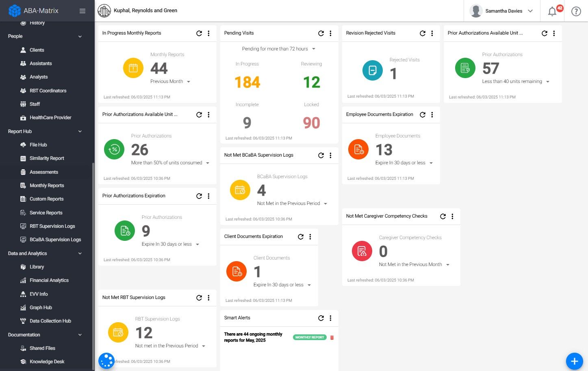Open the Previous Month period dropdown
The height and width of the screenshot is (371, 588).
click(x=170, y=81)
